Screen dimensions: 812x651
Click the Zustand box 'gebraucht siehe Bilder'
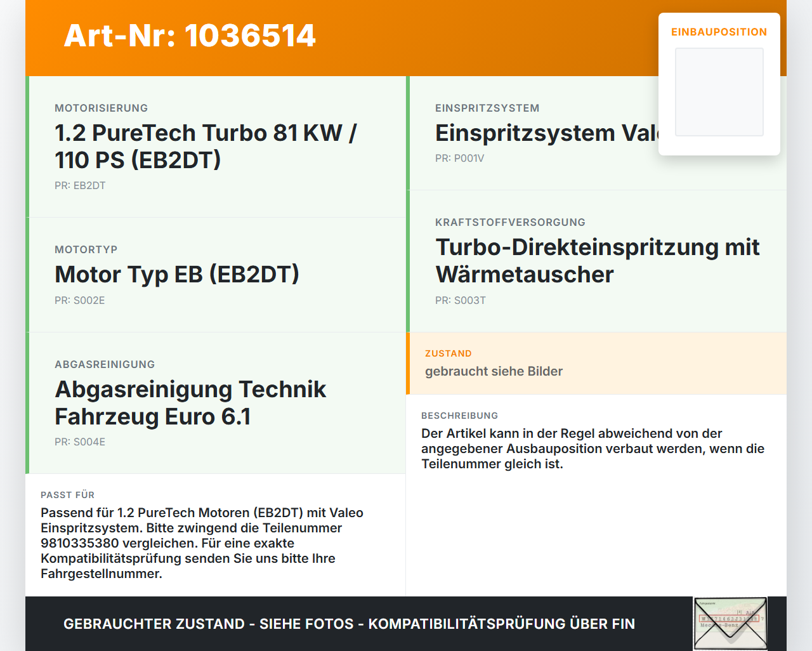point(596,363)
